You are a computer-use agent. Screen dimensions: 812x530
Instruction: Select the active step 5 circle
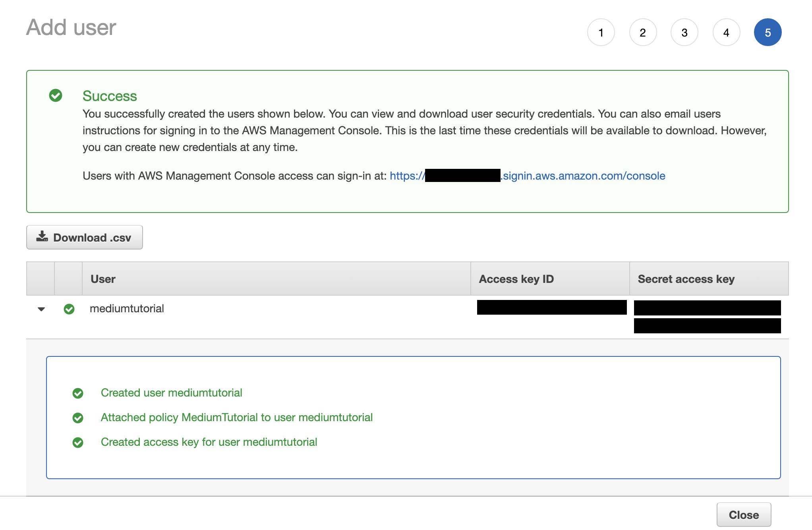pyautogui.click(x=768, y=32)
